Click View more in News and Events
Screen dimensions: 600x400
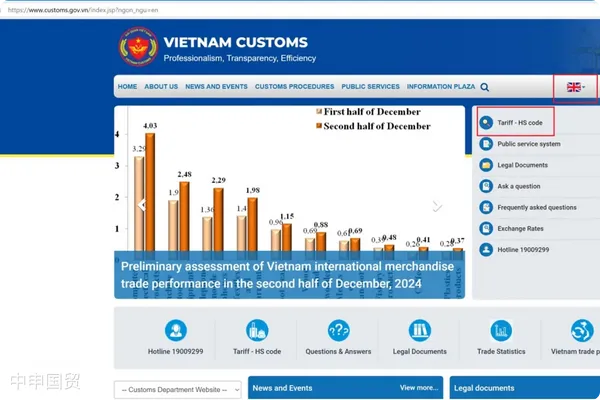(x=418, y=387)
